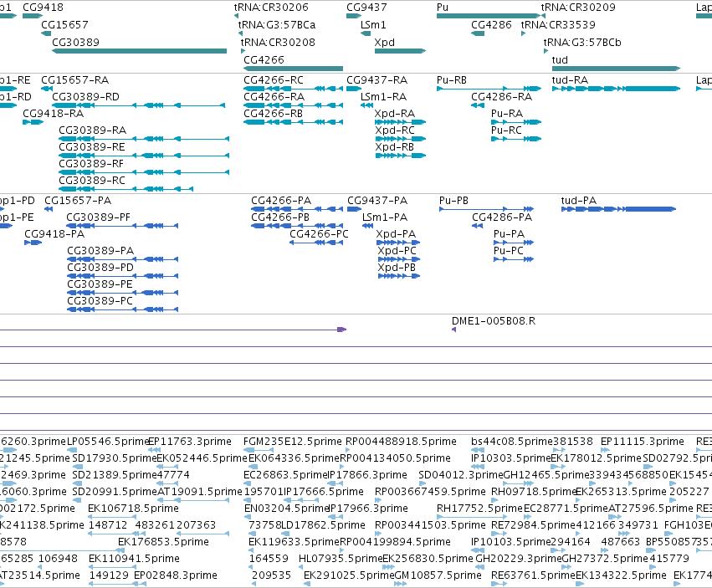Click the Xpd gene bar
This screenshot has width=712, height=588.
point(400,51)
